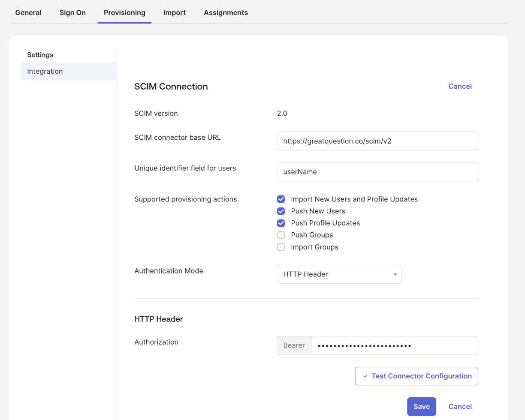Switch to the Sign On tab
Screen dimensions: 525x420
point(72,12)
